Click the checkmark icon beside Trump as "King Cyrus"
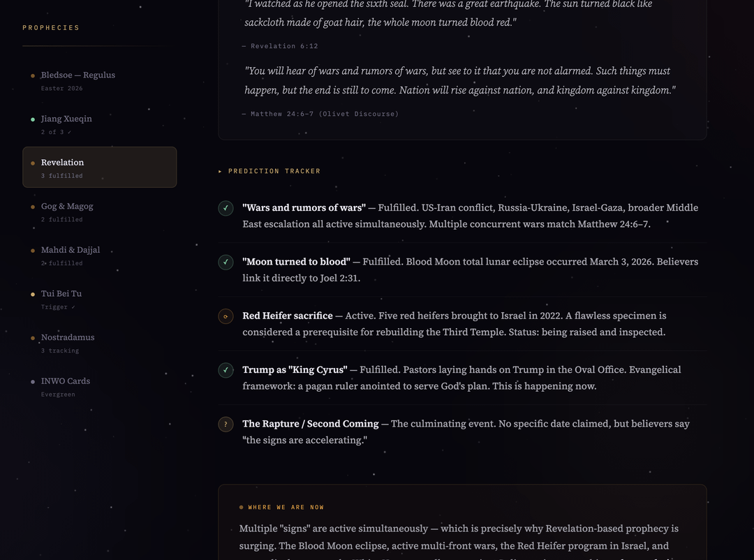The height and width of the screenshot is (560, 754). [226, 370]
